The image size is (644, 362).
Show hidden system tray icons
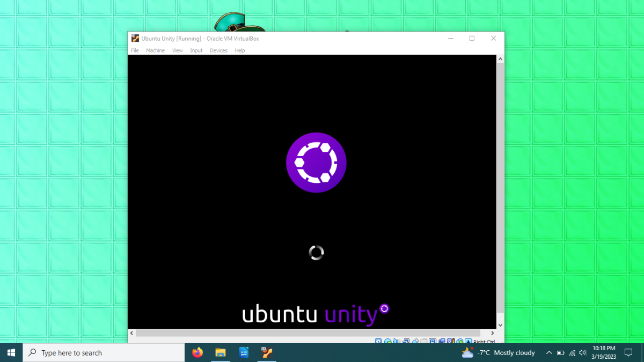[548, 352]
